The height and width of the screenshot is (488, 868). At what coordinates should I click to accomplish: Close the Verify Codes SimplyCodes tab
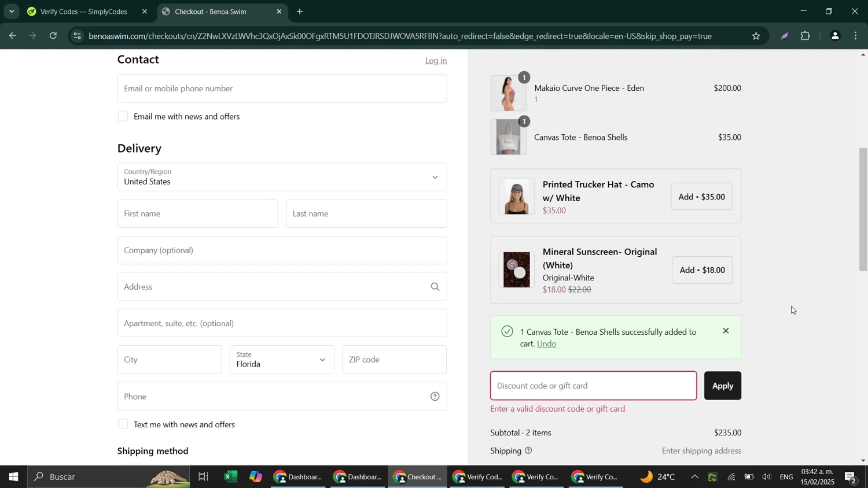145,12
